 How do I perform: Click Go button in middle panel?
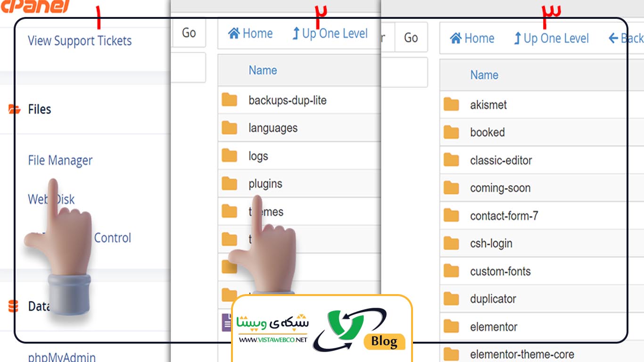point(189,33)
